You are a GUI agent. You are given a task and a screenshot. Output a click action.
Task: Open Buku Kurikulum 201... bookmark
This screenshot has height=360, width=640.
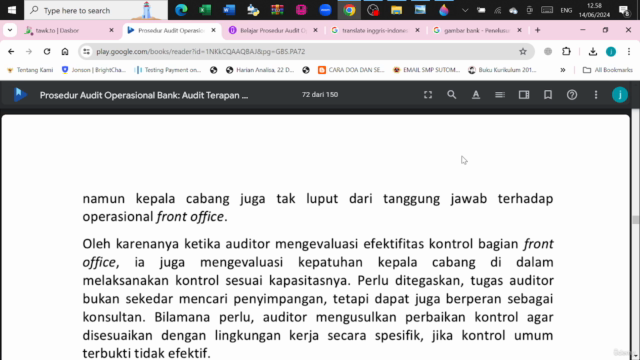click(x=502, y=70)
